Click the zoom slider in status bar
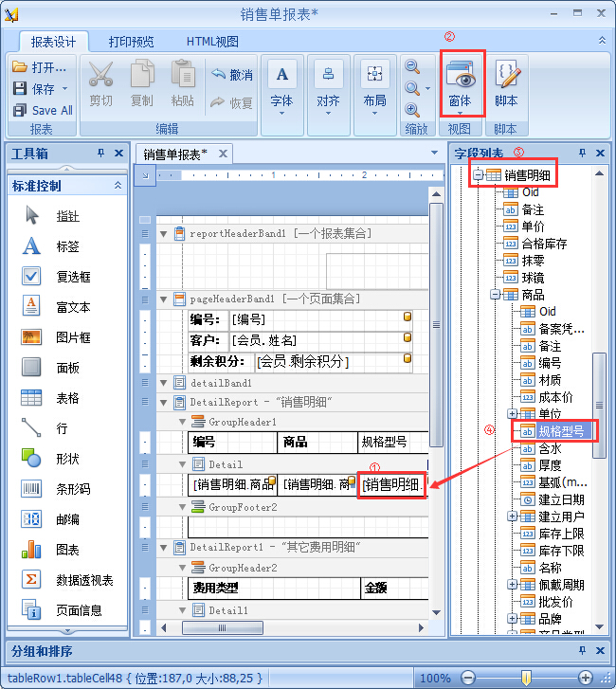Screen dimensions: 616x689 coord(526,678)
